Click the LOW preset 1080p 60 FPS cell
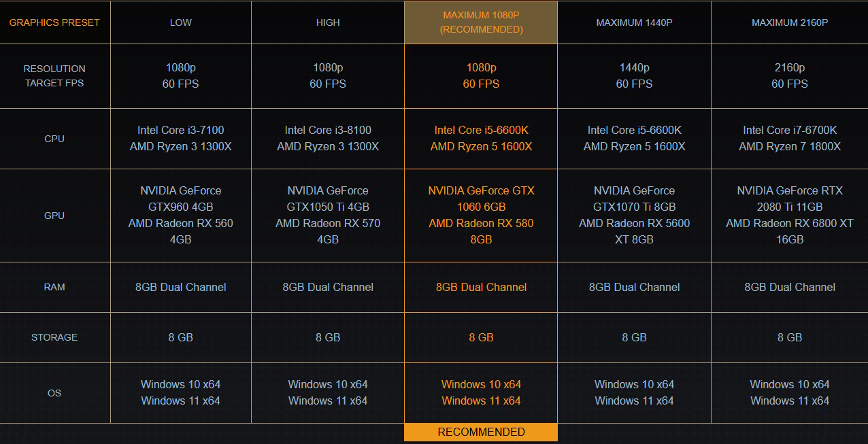The height and width of the screenshot is (444, 868). pos(181,76)
